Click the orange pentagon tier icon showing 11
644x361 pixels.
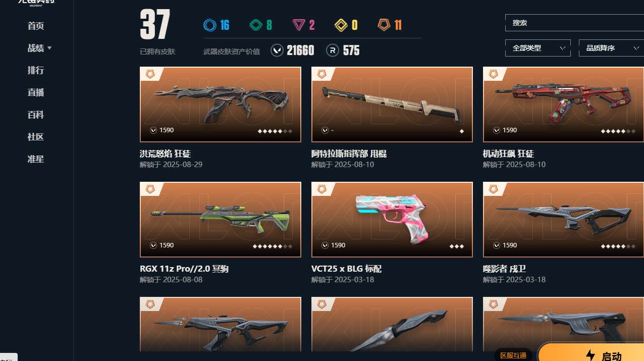point(384,25)
